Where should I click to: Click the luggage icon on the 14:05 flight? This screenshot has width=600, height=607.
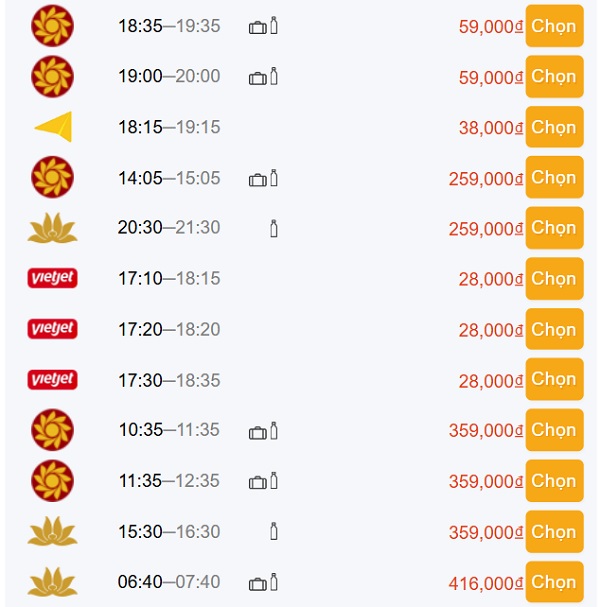[x=257, y=180]
